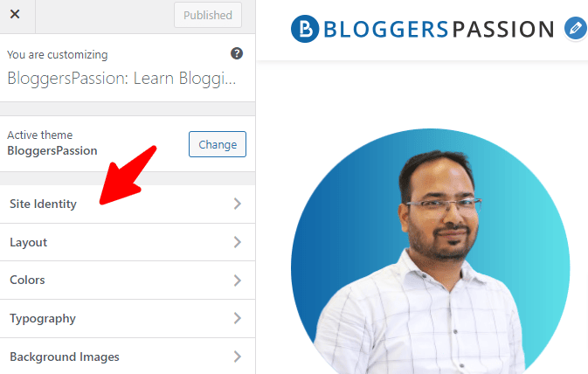Click the BLOGGERSPASSION logo text in preview
This screenshot has width=588, height=374.
(x=439, y=29)
